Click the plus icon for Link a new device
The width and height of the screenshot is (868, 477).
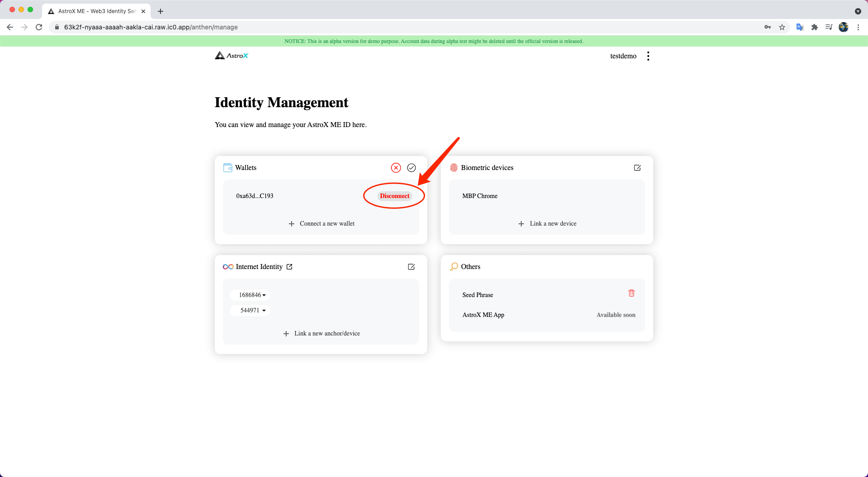[521, 224]
